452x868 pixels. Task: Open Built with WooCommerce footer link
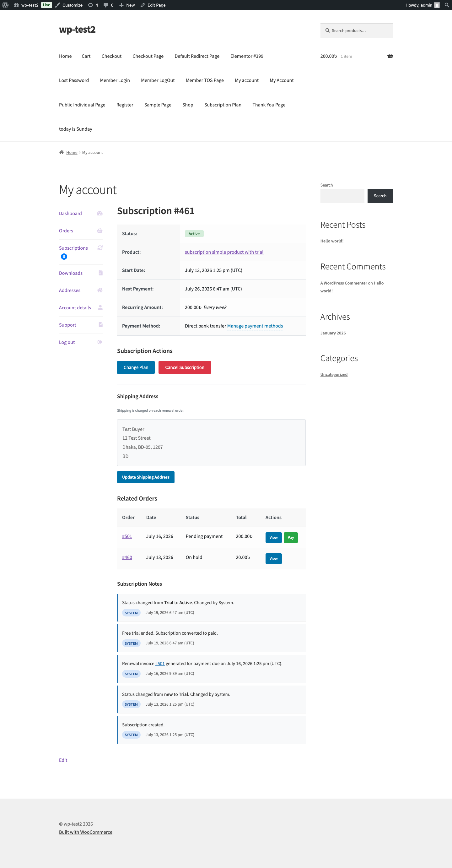coord(86,832)
